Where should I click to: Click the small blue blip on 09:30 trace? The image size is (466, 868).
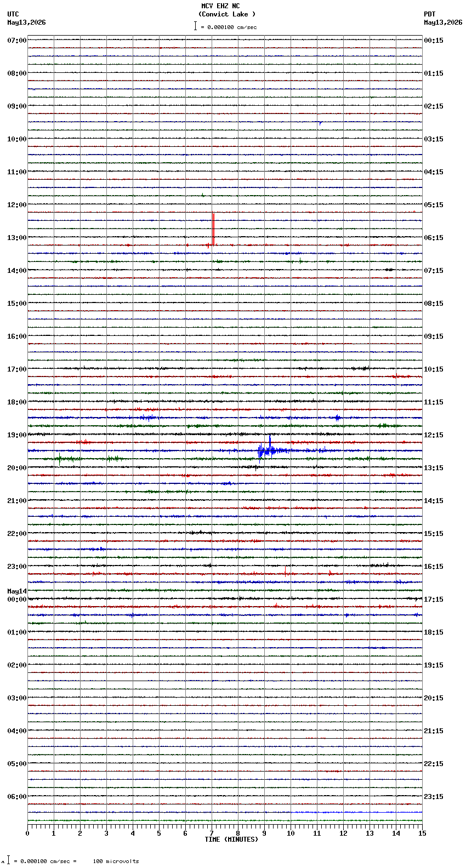click(320, 123)
